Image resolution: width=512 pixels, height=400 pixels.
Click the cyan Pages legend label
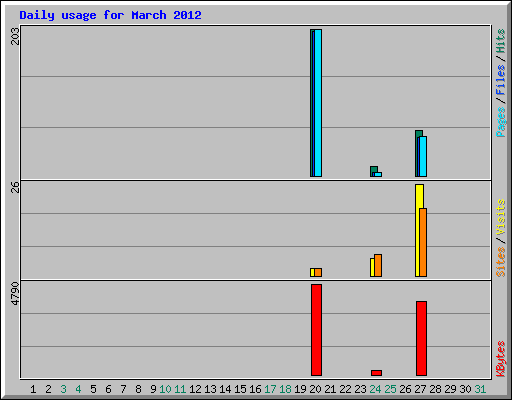coord(501,122)
